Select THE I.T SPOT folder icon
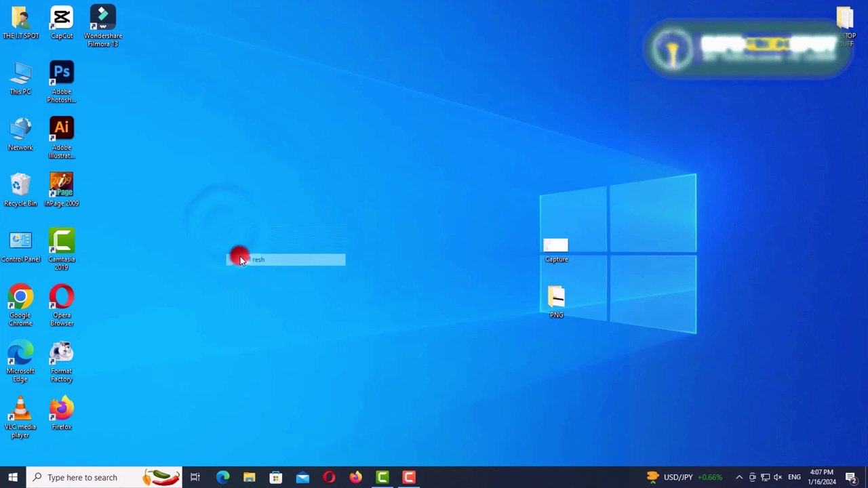 click(x=20, y=22)
